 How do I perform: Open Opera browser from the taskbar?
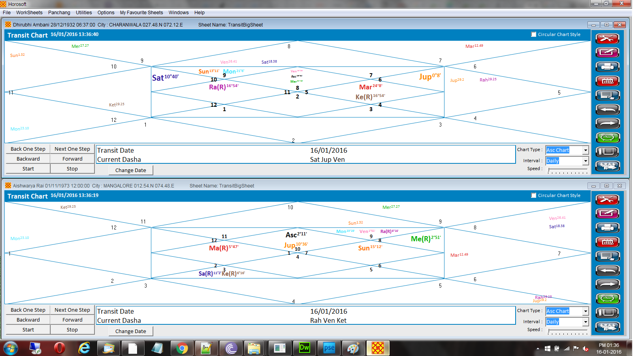(60, 348)
